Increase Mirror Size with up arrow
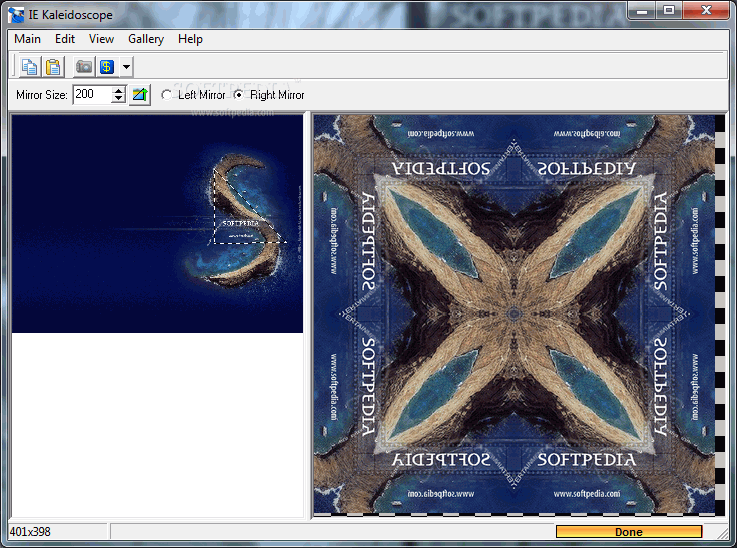Viewport: 737px width, 548px height. pos(119,90)
